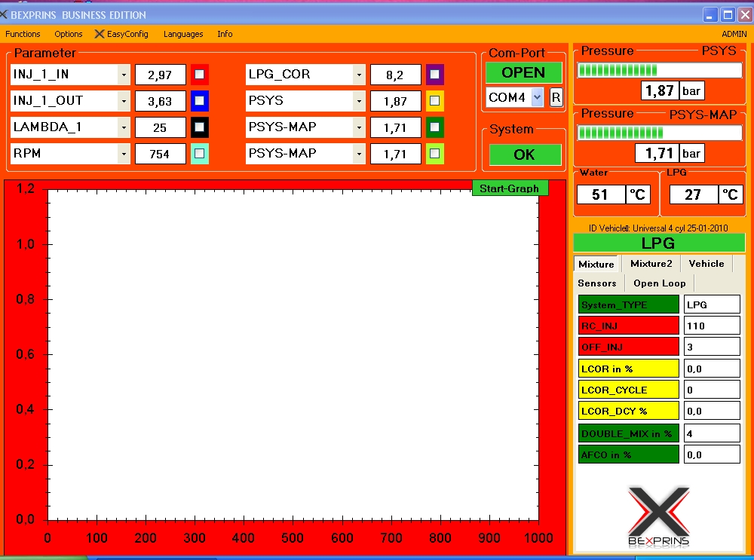Open the Functions menu
754x560 pixels.
[23, 34]
